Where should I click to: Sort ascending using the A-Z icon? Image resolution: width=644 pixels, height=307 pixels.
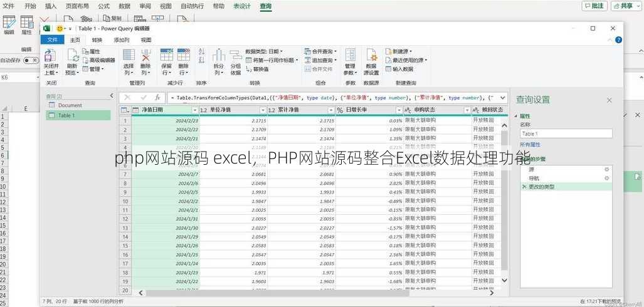(201, 51)
